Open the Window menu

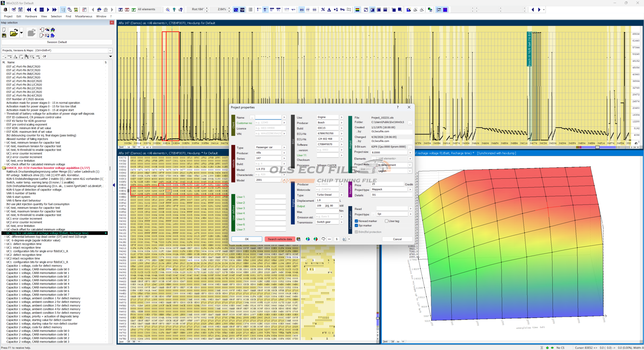101,16
